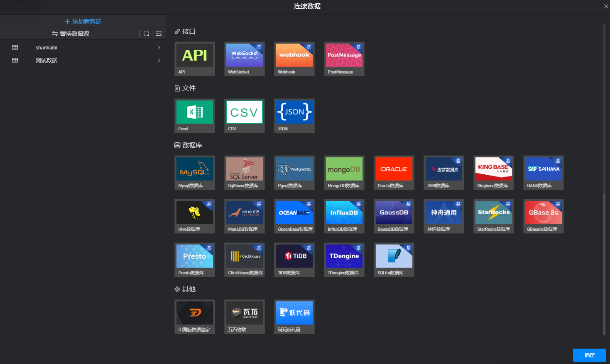Image resolution: width=610 pixels, height=364 pixels.
Task: Click the search icon in data panel
Action: (147, 34)
